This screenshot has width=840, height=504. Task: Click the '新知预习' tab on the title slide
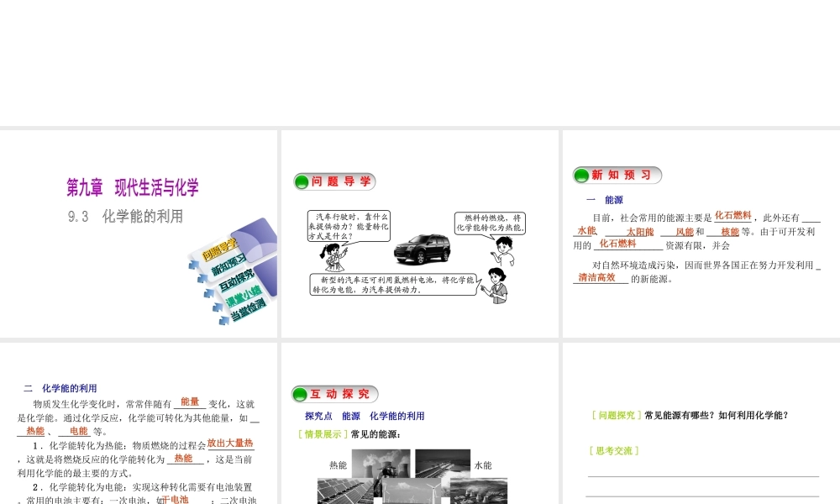[x=228, y=265]
